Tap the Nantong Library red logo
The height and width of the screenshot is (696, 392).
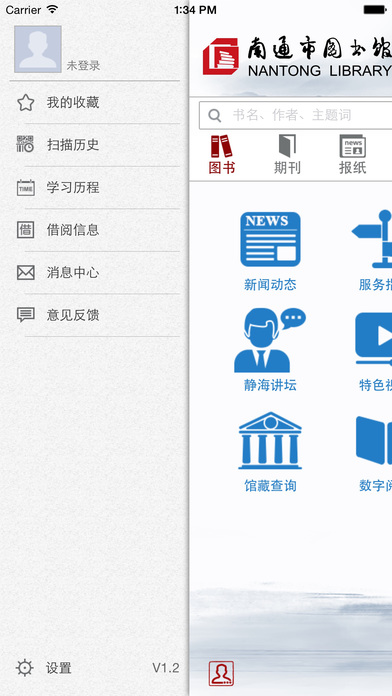[221, 56]
